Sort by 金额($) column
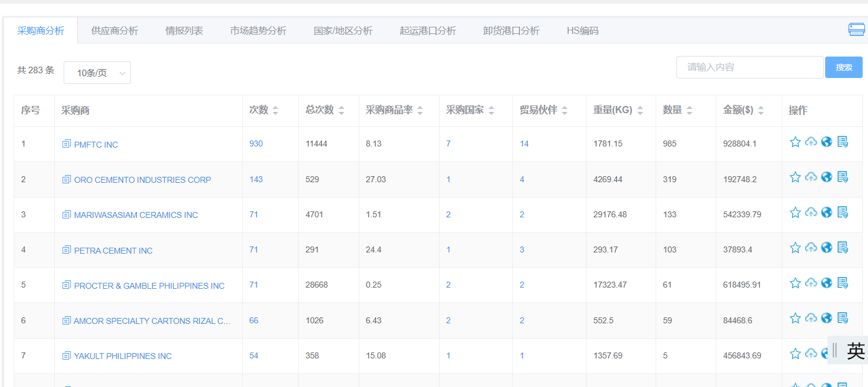 761,111
